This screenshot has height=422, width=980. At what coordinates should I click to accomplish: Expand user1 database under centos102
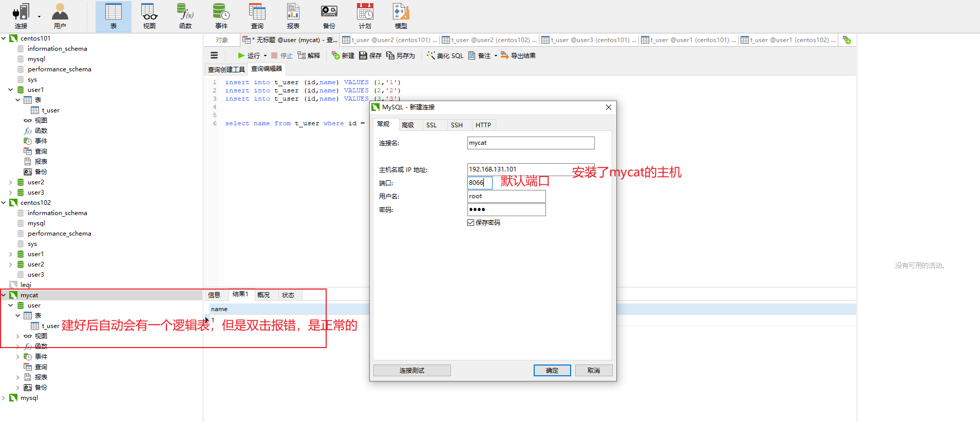[11, 254]
